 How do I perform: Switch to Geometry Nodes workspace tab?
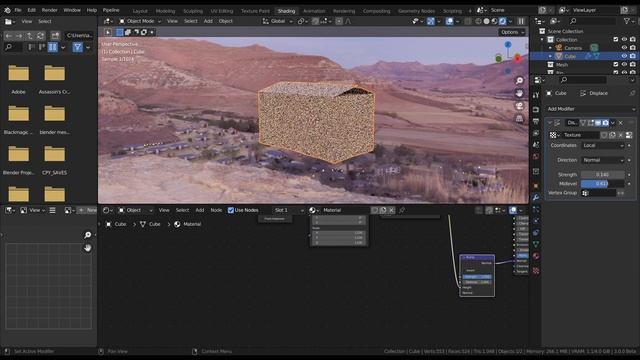[416, 11]
